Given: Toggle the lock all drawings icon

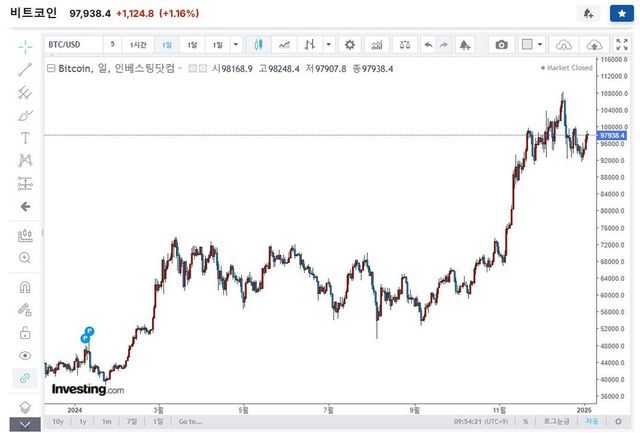Looking at the screenshot, I should click(25, 333).
